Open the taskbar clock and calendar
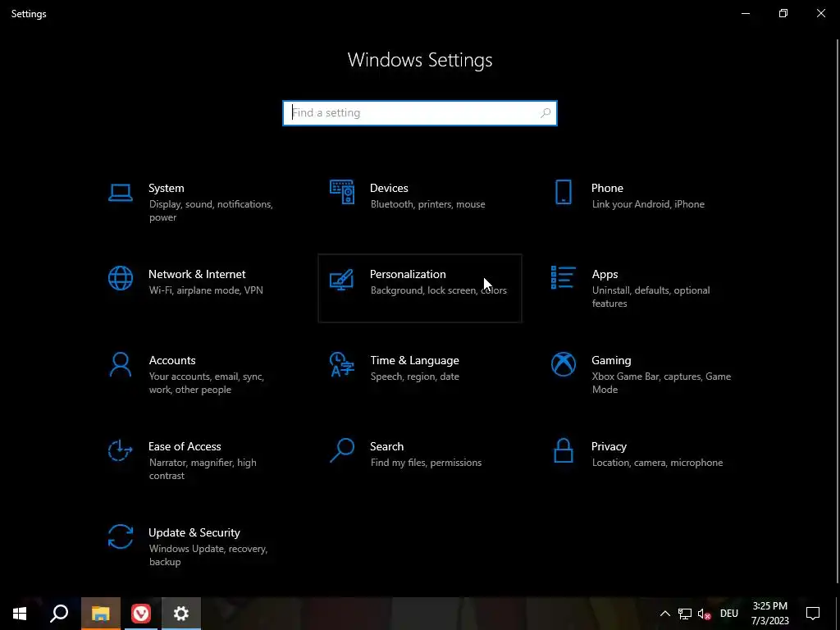The height and width of the screenshot is (630, 840). [x=769, y=614]
